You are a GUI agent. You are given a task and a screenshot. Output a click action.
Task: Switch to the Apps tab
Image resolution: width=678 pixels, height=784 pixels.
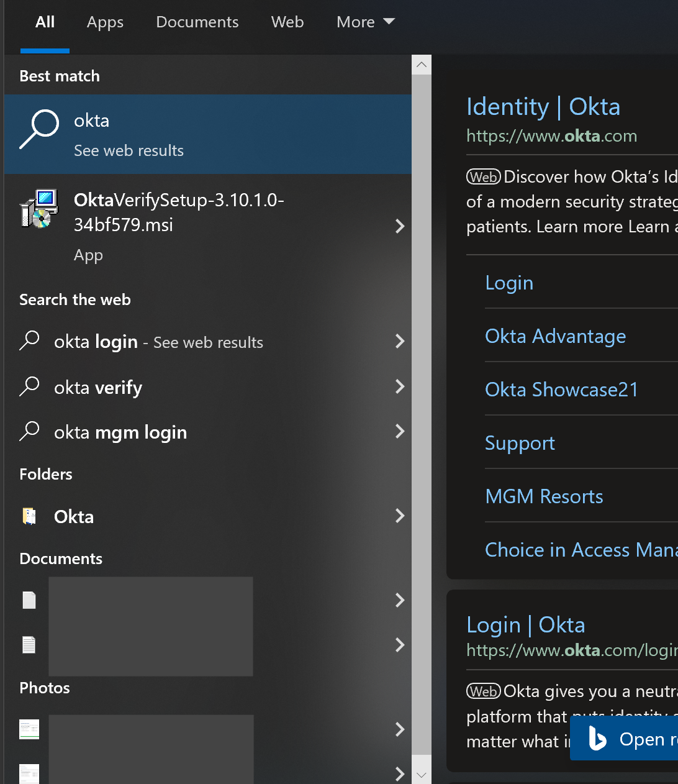tap(105, 22)
